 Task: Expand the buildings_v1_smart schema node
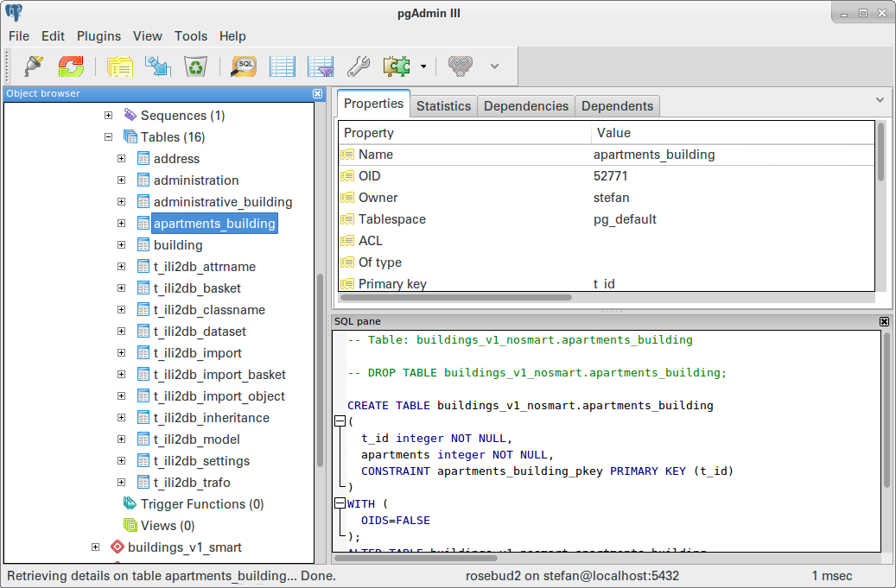95,547
